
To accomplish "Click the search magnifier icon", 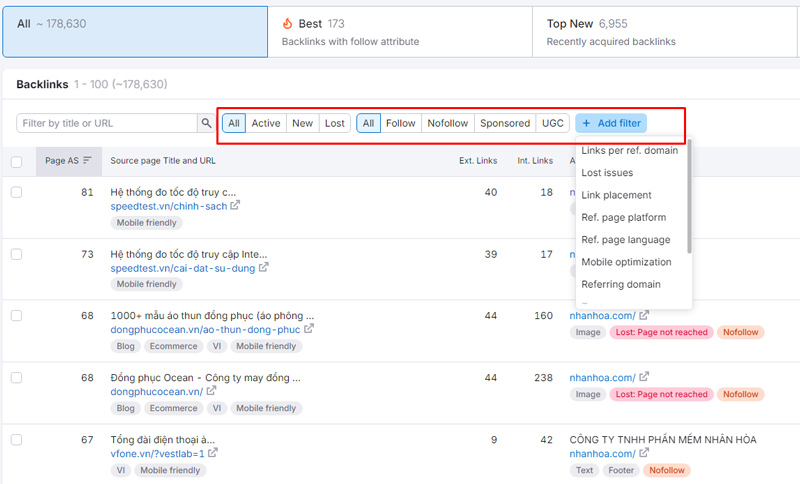I will click(206, 123).
